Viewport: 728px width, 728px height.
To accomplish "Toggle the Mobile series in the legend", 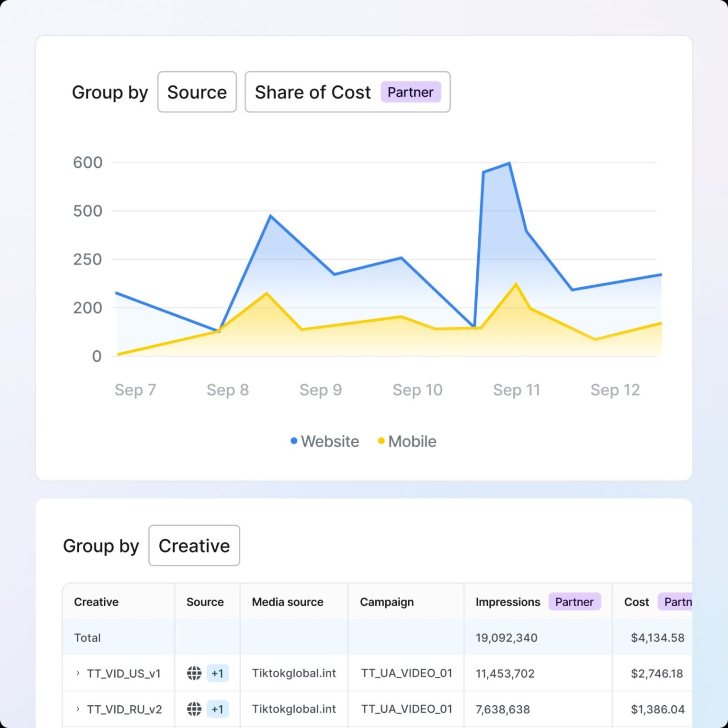I will click(407, 441).
